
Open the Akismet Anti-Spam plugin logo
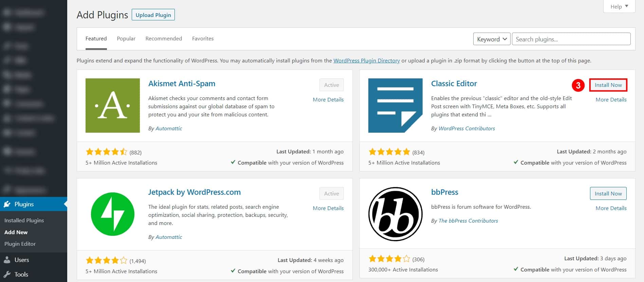pos(113,106)
